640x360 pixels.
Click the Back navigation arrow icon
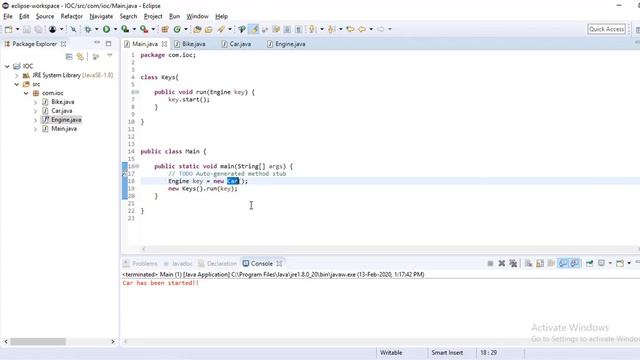[x=362, y=29]
